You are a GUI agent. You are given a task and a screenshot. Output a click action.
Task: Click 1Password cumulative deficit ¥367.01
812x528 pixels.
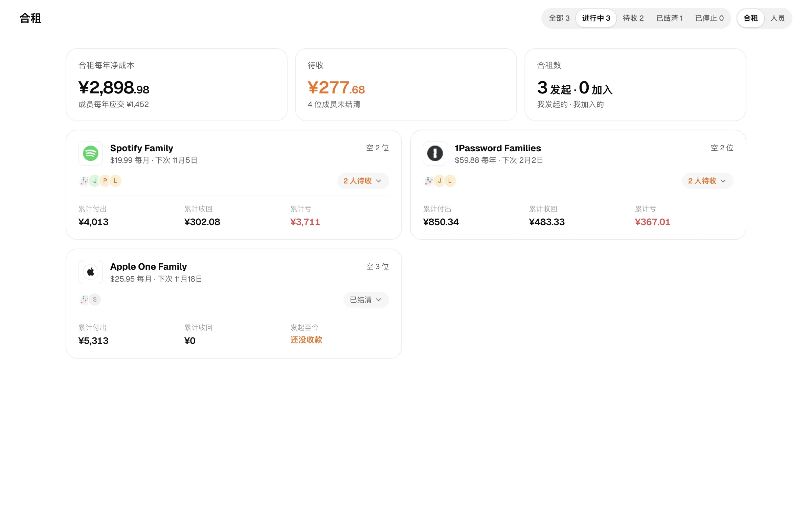(x=652, y=222)
